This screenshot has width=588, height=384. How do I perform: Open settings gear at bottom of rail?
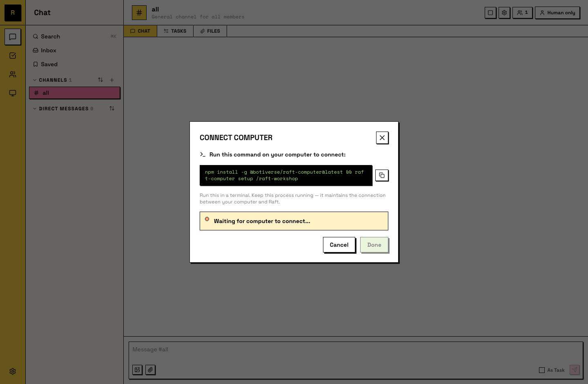pos(13,371)
